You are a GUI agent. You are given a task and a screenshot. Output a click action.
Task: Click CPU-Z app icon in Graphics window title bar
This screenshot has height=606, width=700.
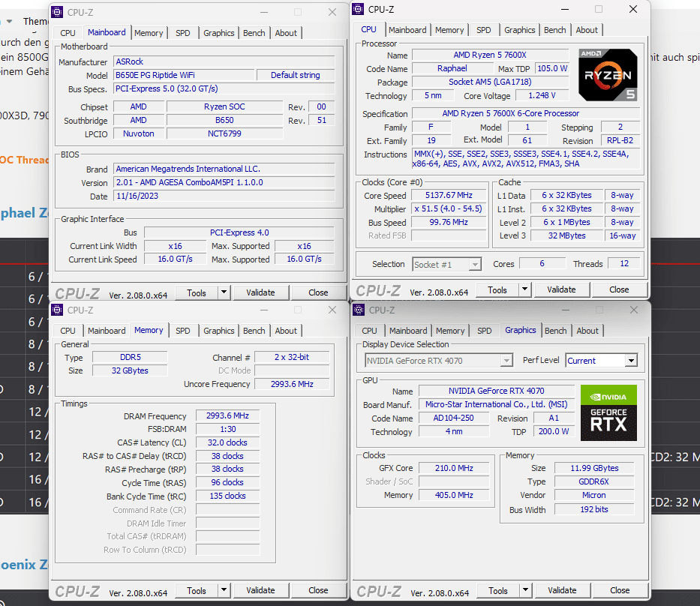pos(359,310)
